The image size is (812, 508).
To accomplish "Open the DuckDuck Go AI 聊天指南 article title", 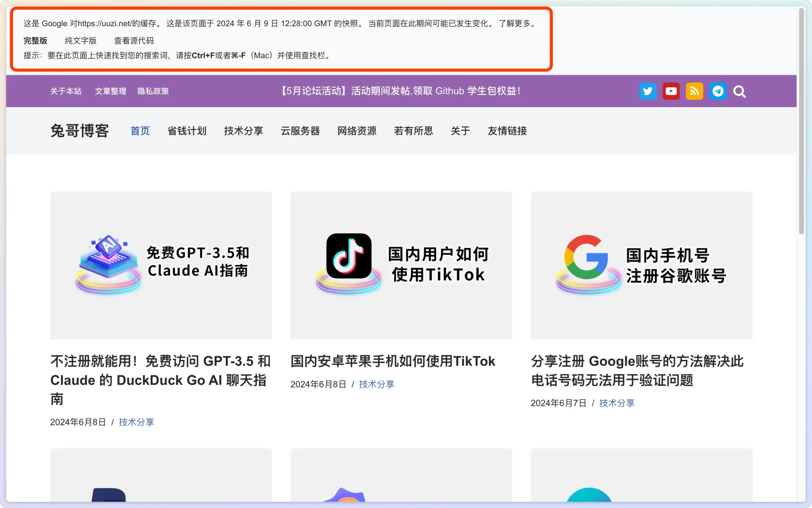I will pos(160,380).
